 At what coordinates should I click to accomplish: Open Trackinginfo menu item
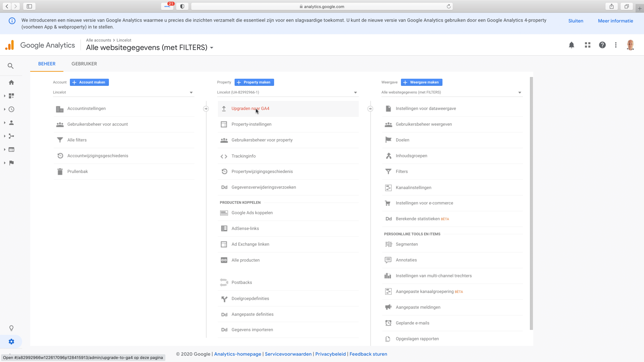pos(288,156)
